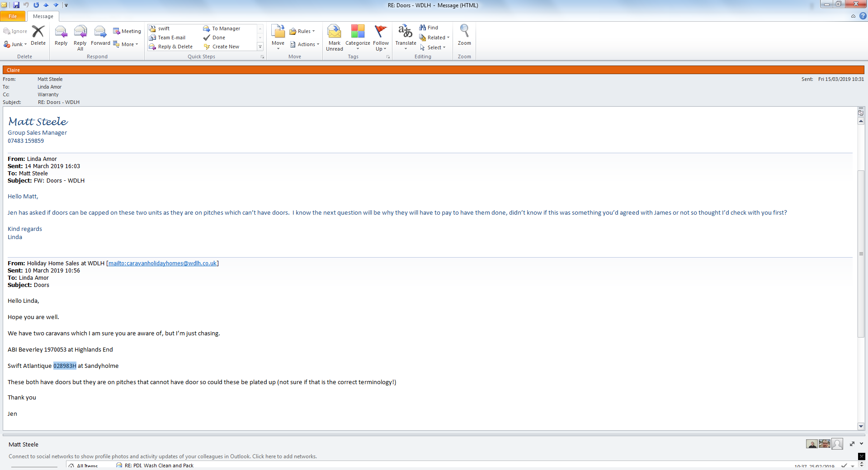Click the All Items entry in People Pane
The height and width of the screenshot is (470, 868).
pos(84,465)
